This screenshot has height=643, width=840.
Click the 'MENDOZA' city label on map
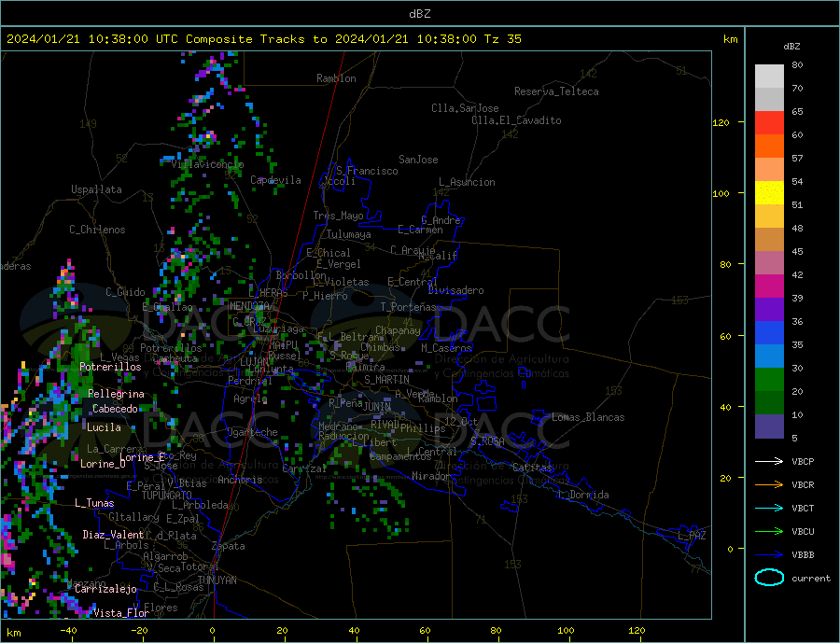(x=250, y=306)
